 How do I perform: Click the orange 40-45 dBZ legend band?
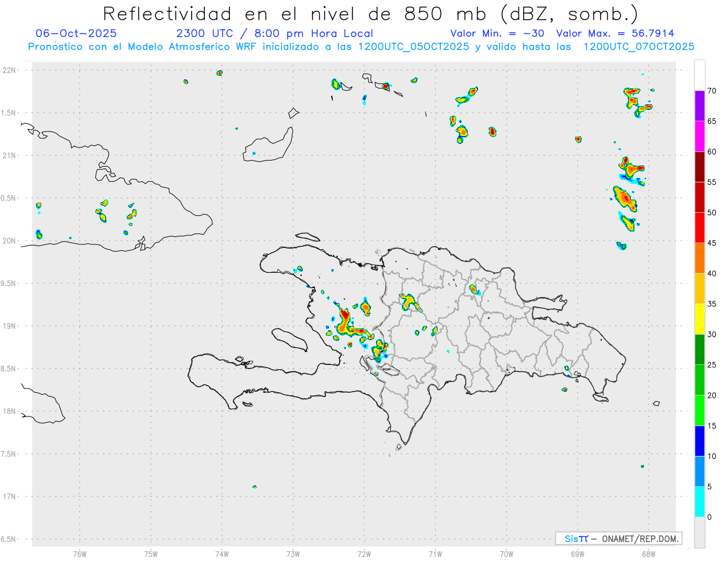[699, 258]
